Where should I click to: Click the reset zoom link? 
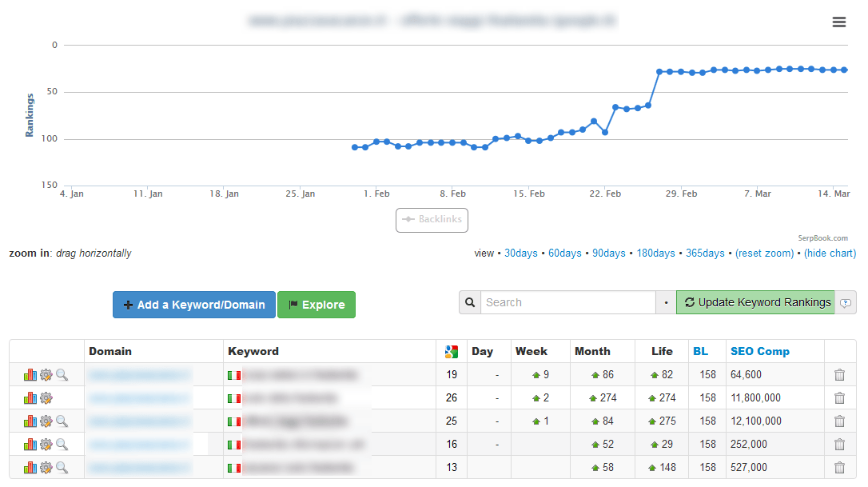pos(764,253)
